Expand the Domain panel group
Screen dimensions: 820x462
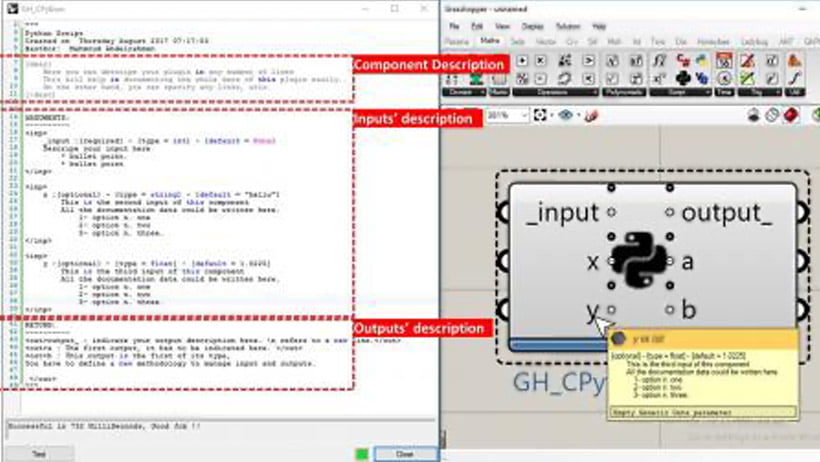pyautogui.click(x=464, y=92)
